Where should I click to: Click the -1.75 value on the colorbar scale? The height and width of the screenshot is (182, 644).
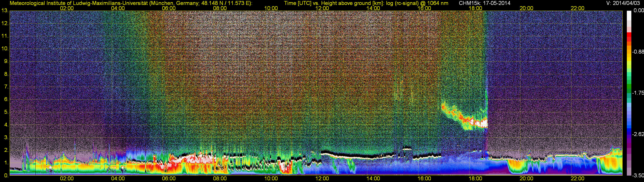pos(638,93)
